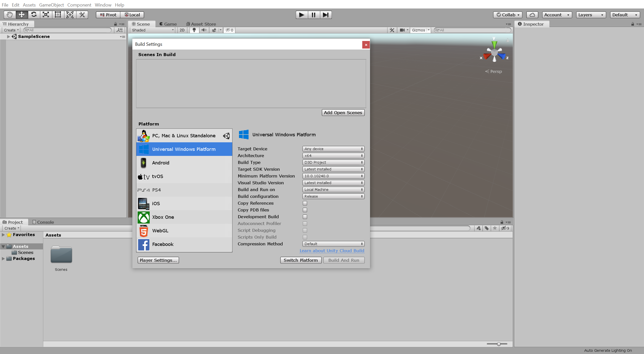This screenshot has height=354, width=644.
Task: Select the tvOS platform
Action: point(184,176)
